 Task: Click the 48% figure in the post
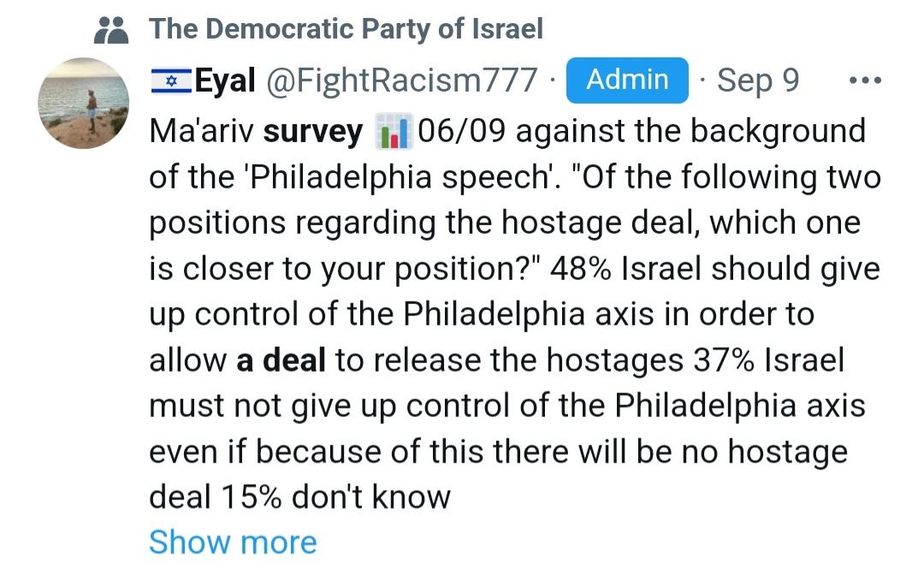tap(580, 269)
